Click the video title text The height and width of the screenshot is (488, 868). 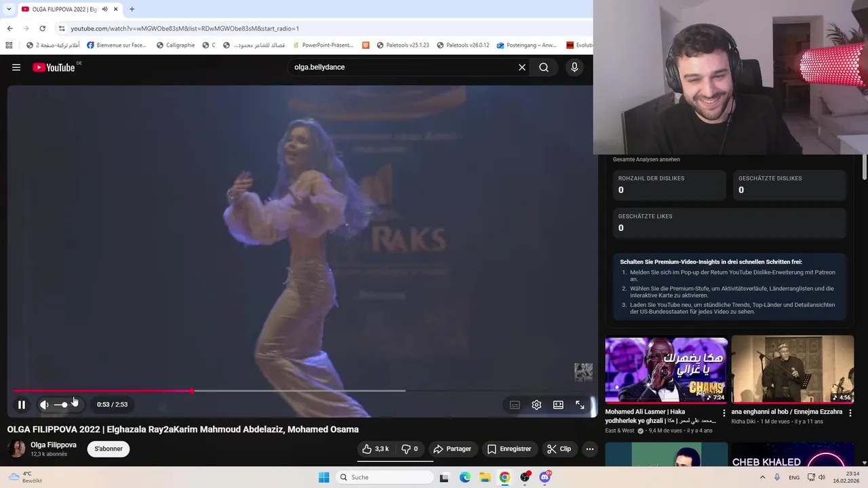pyautogui.click(x=183, y=429)
